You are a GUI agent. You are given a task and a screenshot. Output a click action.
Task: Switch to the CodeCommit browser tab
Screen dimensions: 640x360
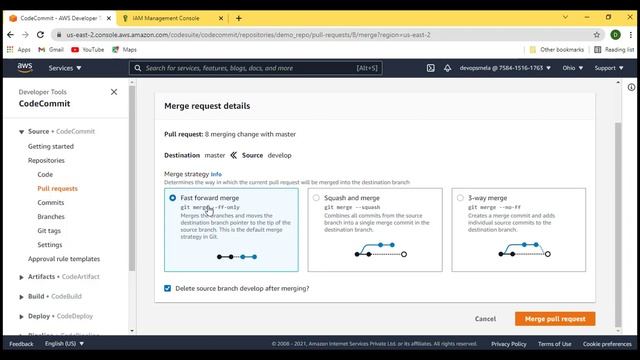point(59,18)
